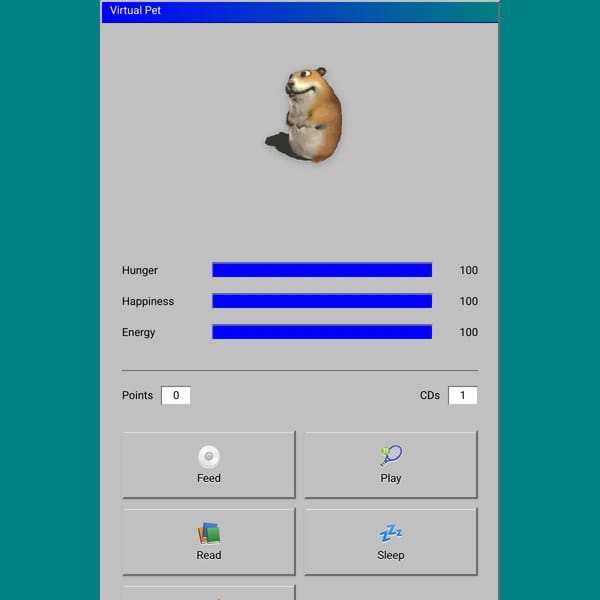Click the Feed text label

(x=209, y=478)
